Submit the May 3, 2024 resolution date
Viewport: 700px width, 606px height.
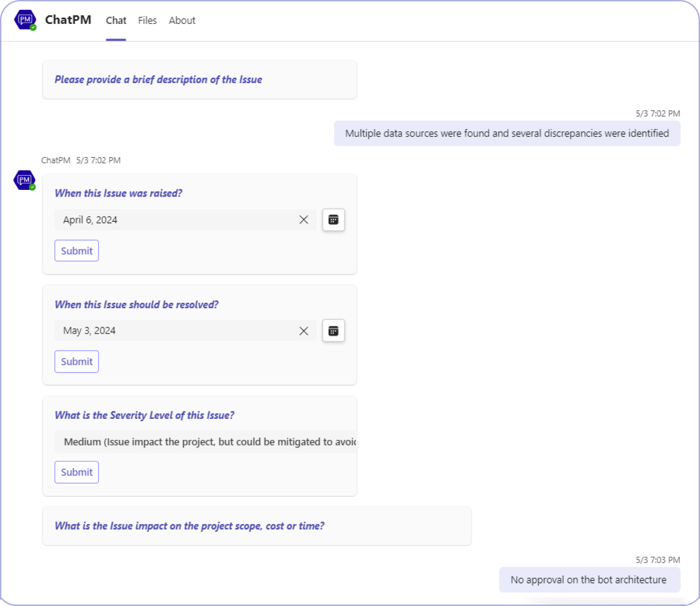click(76, 361)
